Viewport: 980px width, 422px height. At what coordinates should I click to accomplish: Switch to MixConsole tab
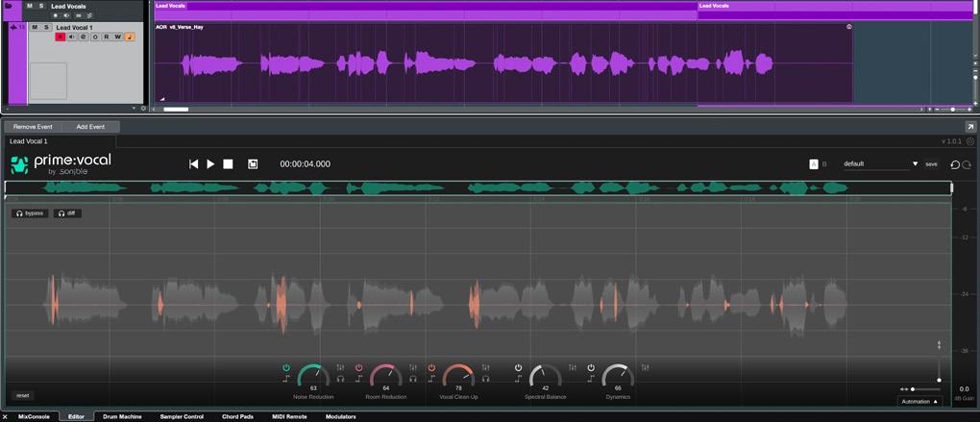(x=34, y=416)
